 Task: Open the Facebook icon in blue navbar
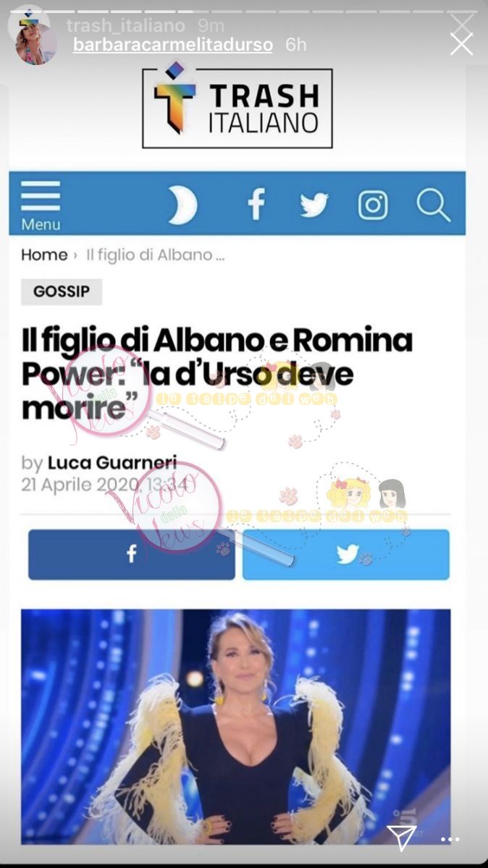tap(256, 205)
